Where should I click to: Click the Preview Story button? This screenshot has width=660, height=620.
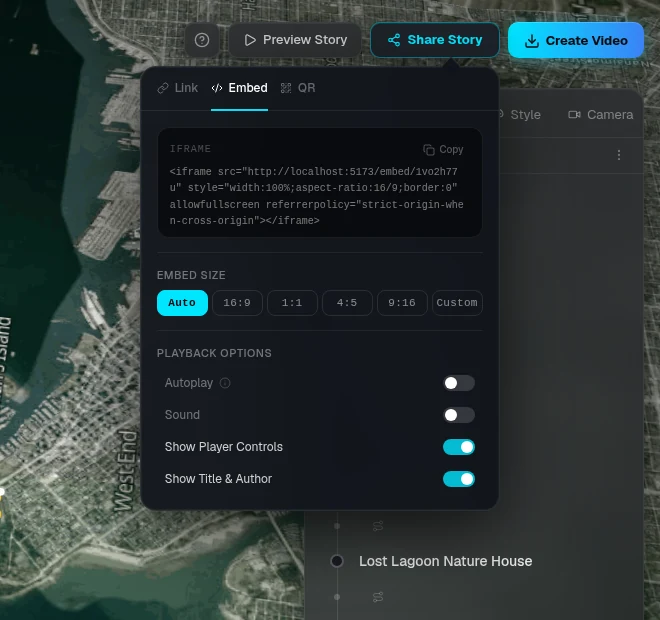(295, 40)
